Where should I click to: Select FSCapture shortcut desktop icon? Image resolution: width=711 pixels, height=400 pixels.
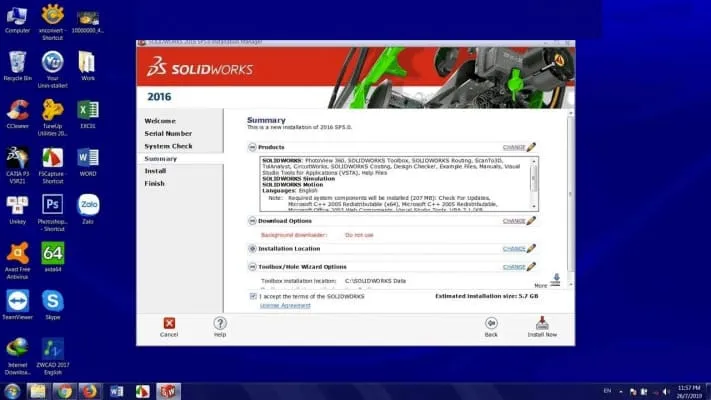[x=53, y=166]
